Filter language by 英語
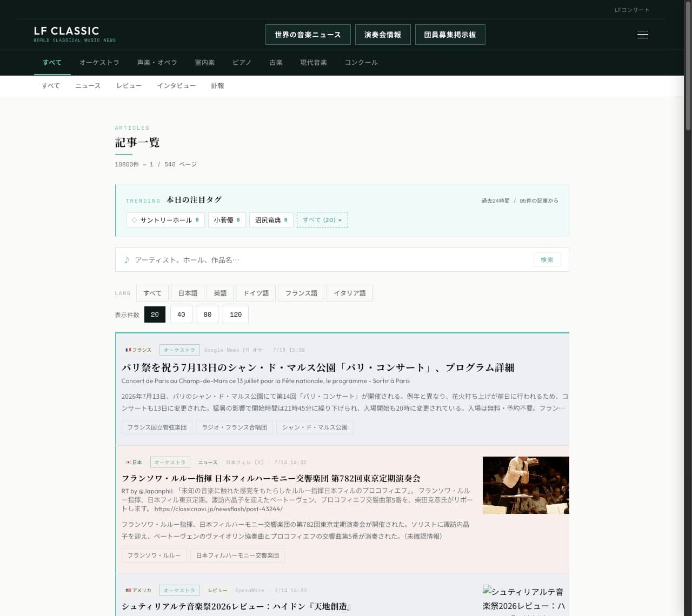Image resolution: width=692 pixels, height=616 pixels. [x=220, y=293]
